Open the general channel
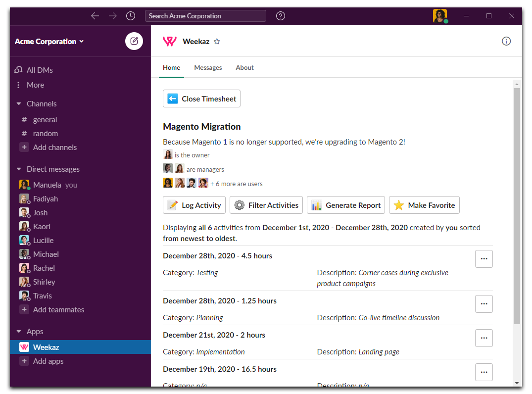Screen dimensions: 532x394 tap(80, 119)
